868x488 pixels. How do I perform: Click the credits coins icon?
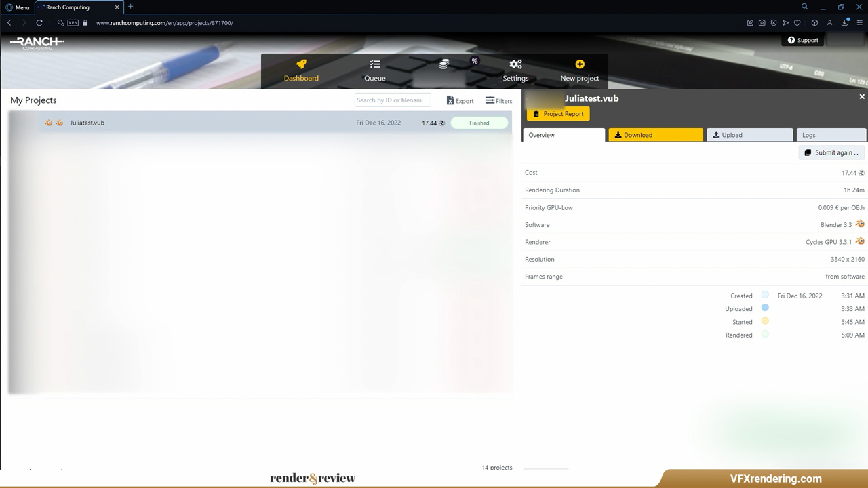click(444, 64)
